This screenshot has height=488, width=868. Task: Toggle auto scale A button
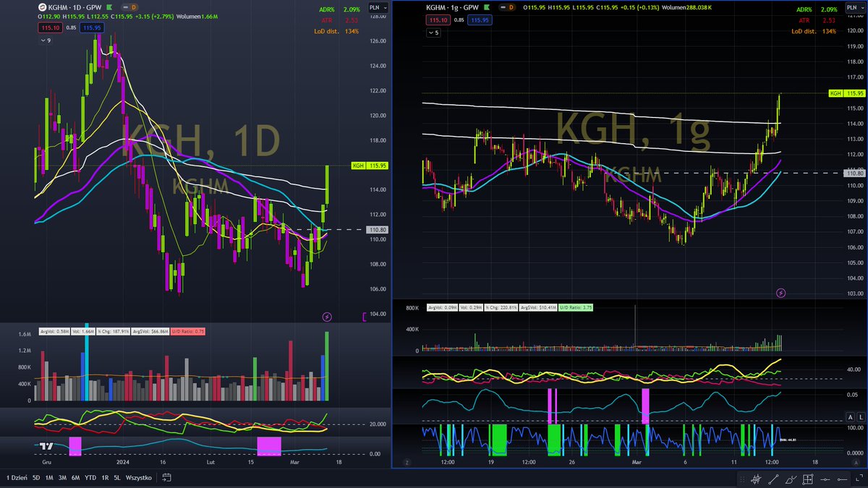tap(851, 417)
